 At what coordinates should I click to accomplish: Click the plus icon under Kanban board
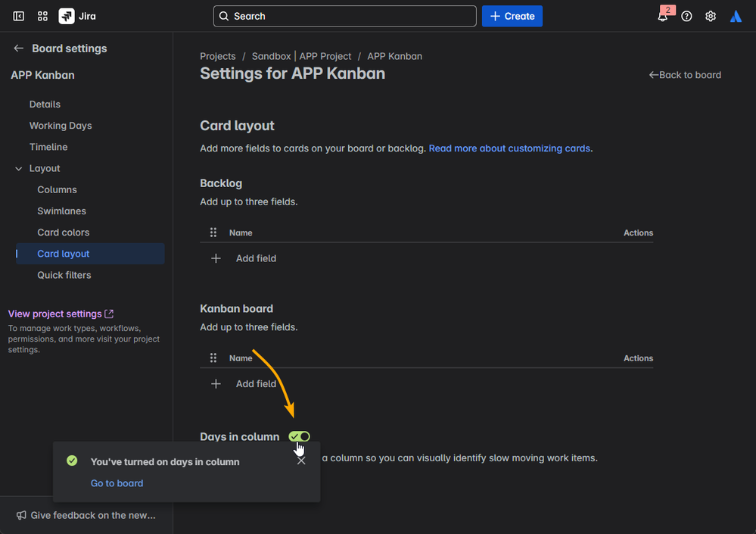coord(216,384)
